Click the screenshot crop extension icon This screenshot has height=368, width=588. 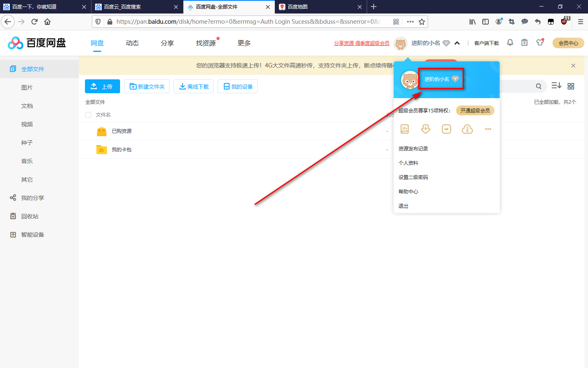click(512, 22)
